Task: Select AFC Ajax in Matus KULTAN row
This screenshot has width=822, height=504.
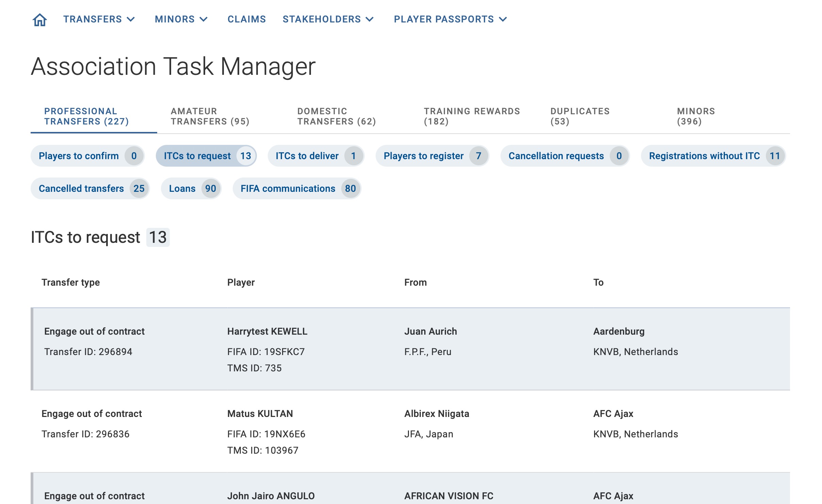Action: point(613,414)
